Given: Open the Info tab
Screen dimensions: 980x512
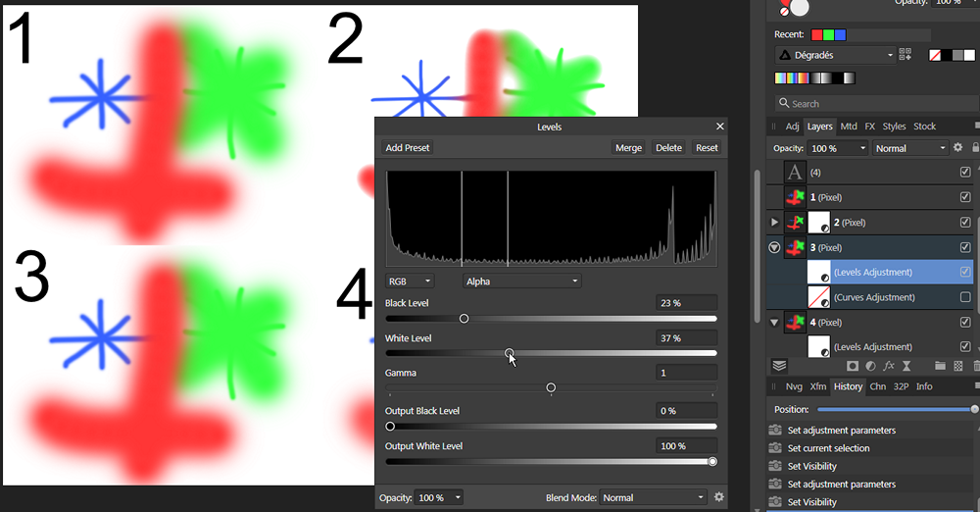Looking at the screenshot, I should (x=924, y=386).
